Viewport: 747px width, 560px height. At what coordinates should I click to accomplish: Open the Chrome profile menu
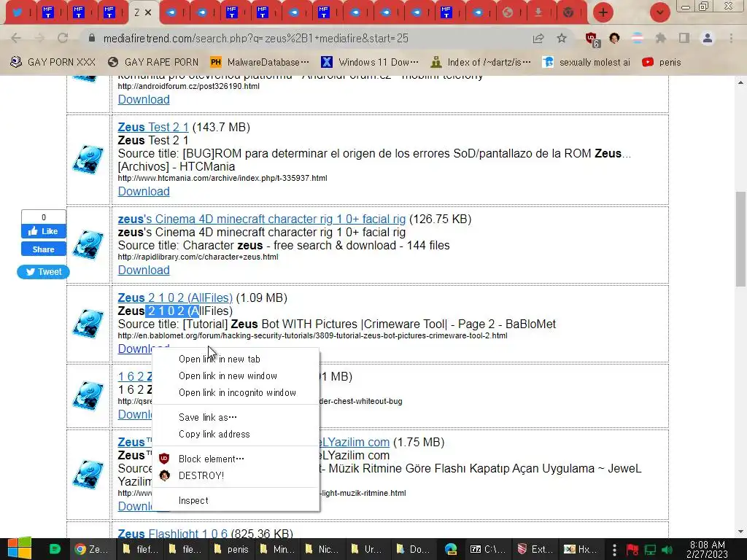(x=708, y=38)
